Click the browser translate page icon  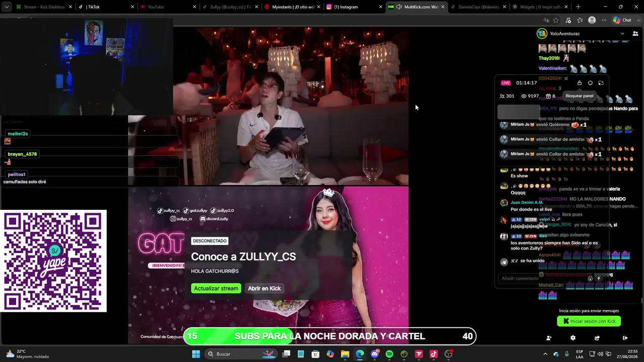(x=546, y=20)
